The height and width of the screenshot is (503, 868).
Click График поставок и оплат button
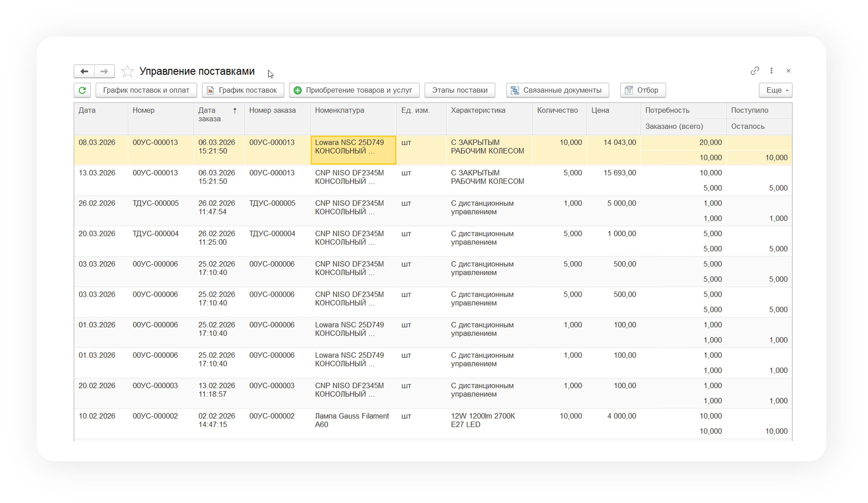146,90
